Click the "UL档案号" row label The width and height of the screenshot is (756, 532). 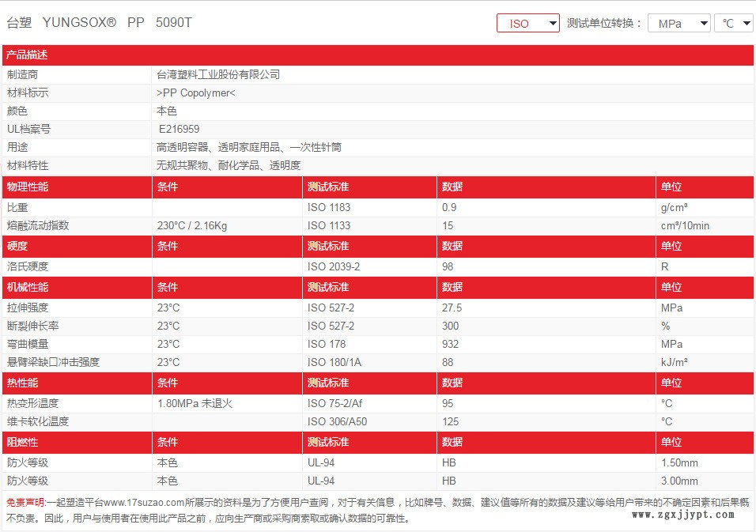[29, 129]
